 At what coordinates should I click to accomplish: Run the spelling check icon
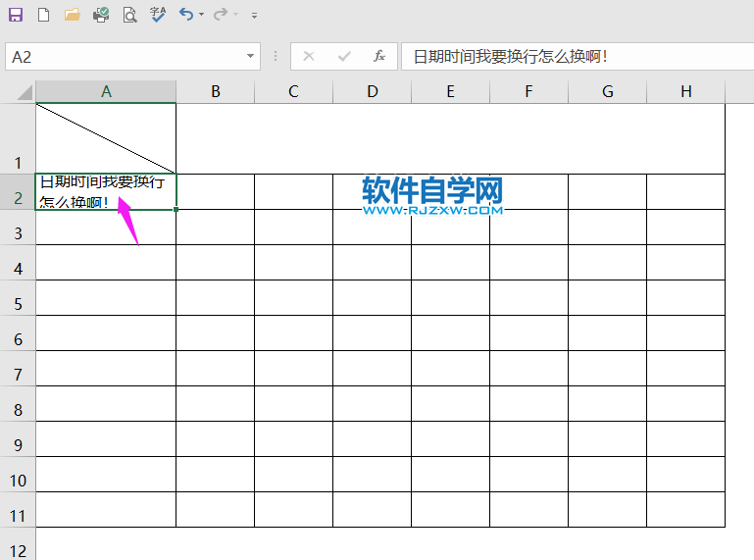tap(158, 15)
